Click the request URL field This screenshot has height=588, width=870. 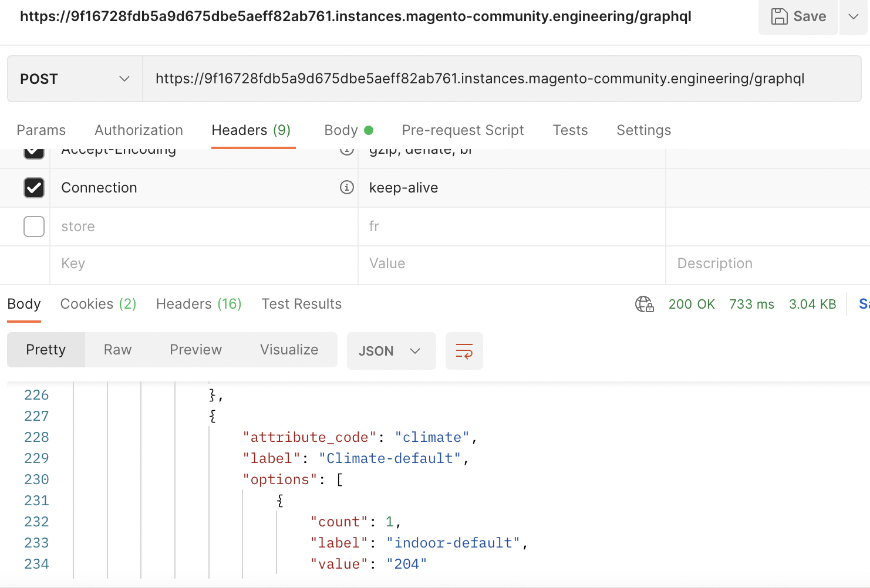480,78
